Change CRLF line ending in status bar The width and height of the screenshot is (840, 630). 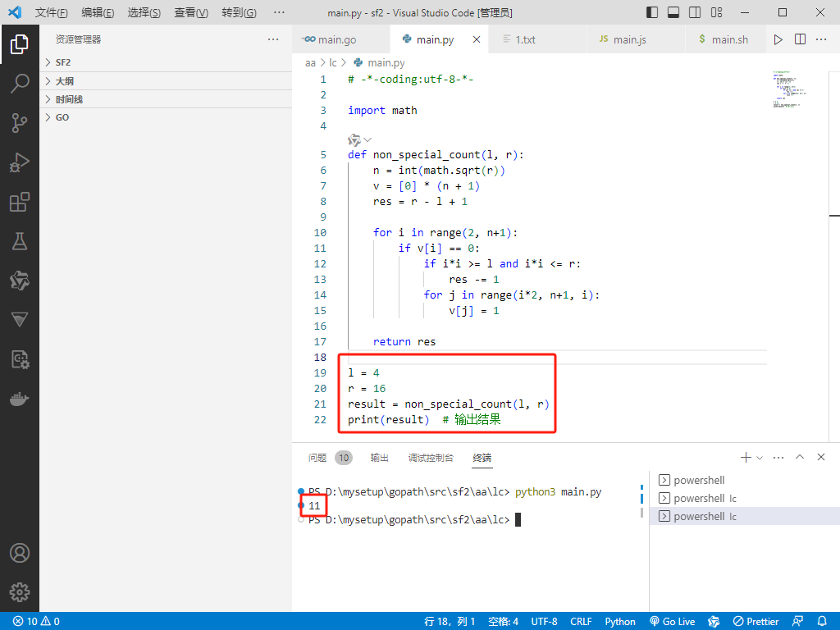(x=581, y=622)
